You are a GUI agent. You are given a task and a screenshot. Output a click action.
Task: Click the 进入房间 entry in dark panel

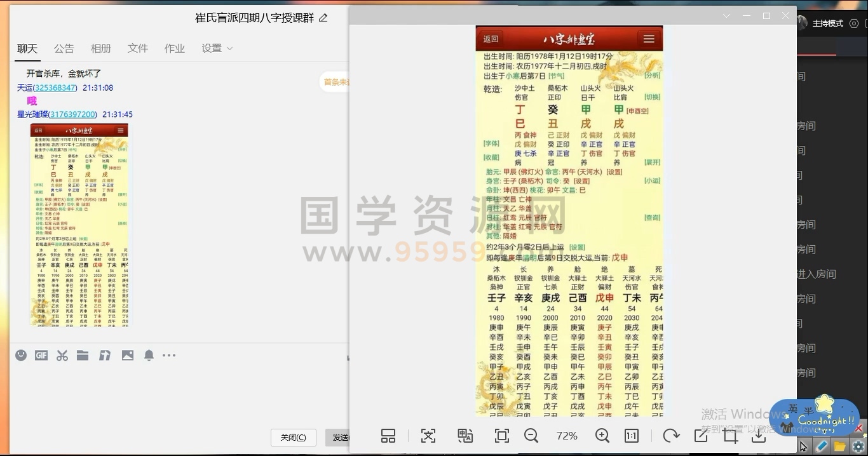[817, 274]
